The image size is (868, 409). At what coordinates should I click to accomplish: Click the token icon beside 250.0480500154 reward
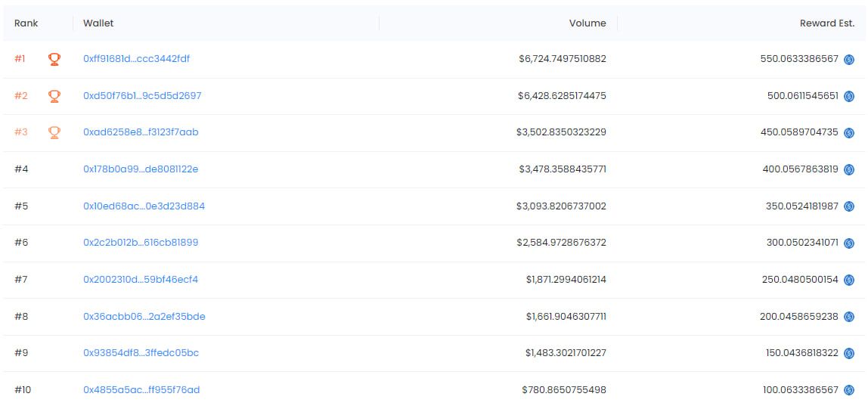(x=848, y=280)
